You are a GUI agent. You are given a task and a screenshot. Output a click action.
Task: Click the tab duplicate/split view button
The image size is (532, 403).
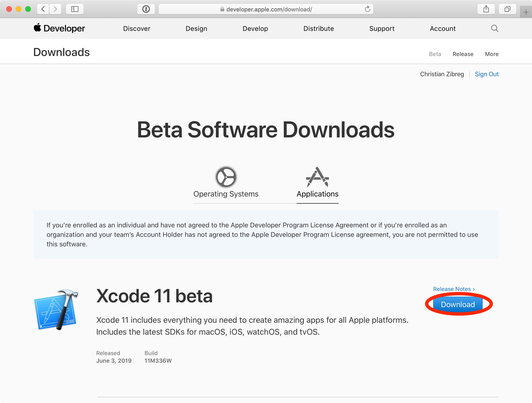click(507, 9)
